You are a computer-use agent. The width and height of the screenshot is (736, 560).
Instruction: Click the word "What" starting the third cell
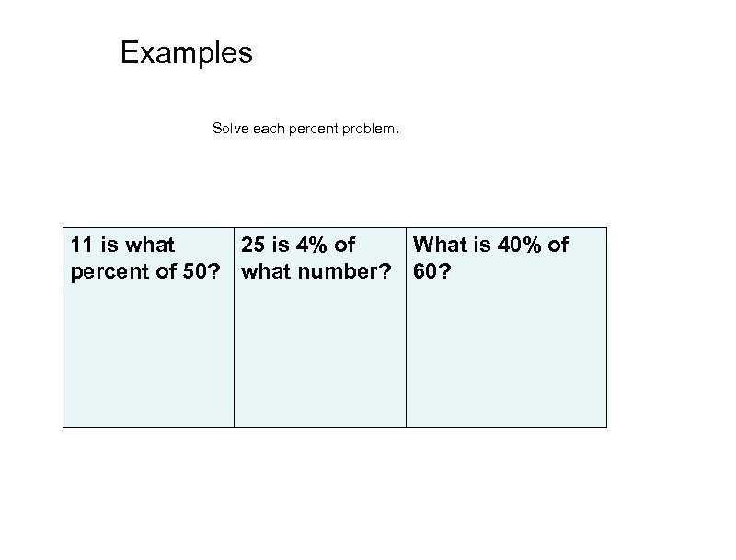coord(441,246)
